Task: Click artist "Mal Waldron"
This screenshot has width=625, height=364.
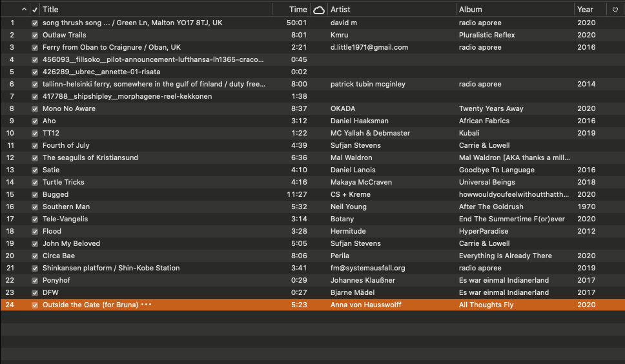Action: (x=351, y=157)
